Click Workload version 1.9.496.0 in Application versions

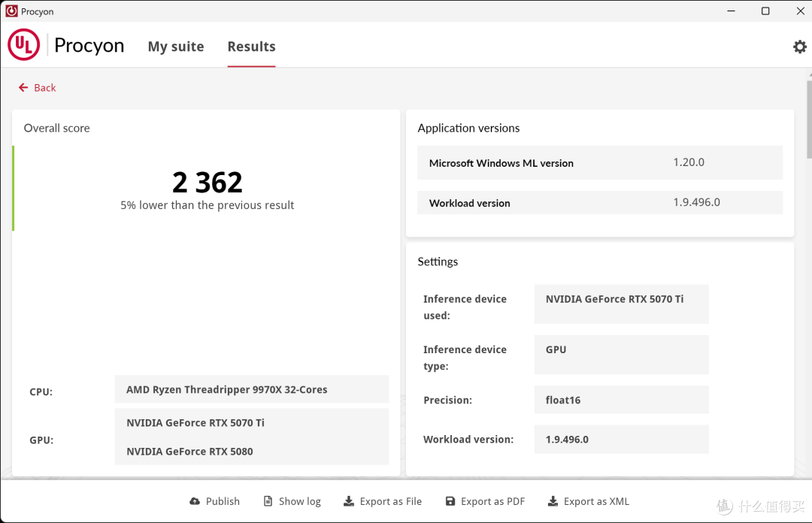click(600, 202)
